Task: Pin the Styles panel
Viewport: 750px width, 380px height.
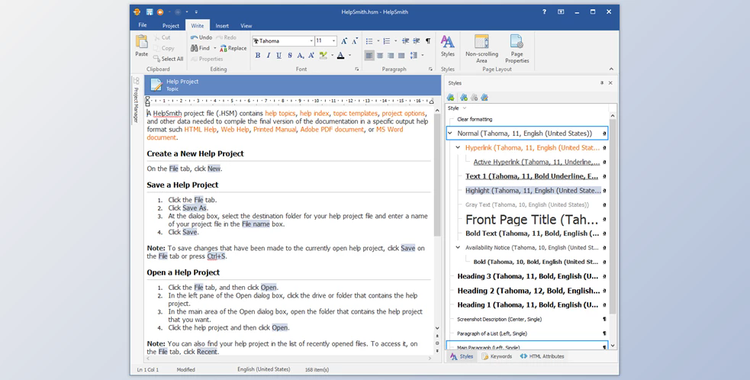Action: point(602,83)
